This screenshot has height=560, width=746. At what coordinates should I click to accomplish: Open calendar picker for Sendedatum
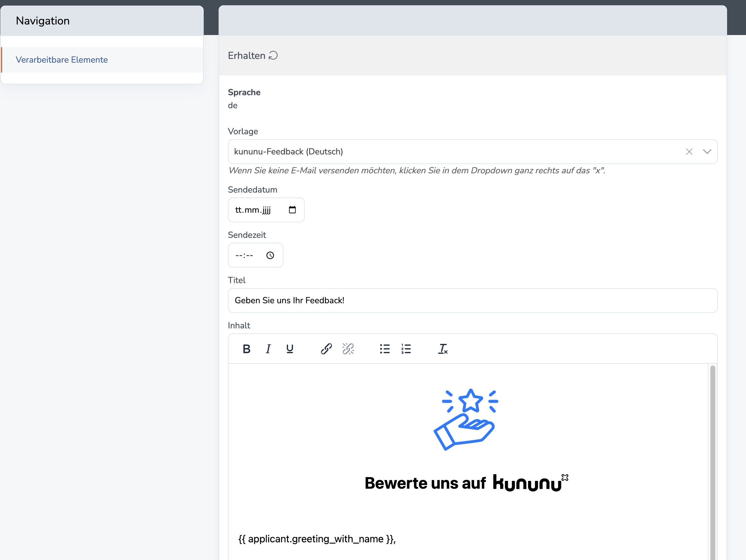tap(292, 210)
